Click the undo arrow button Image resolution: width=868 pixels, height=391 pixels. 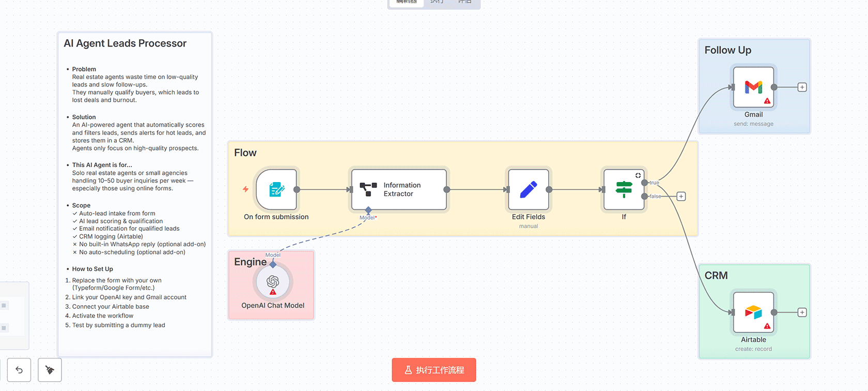pyautogui.click(x=19, y=370)
